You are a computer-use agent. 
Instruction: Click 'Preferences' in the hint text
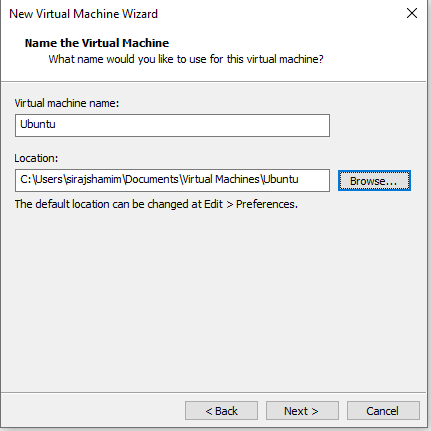click(267, 204)
